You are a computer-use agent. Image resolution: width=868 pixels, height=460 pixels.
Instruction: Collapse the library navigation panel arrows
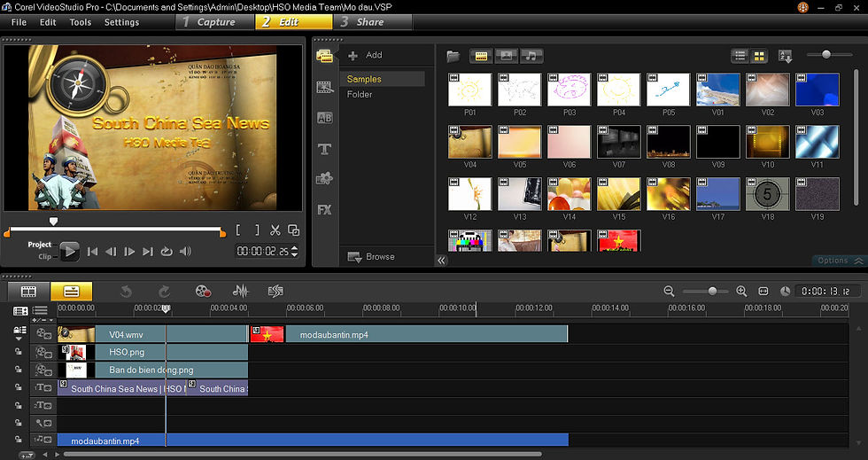point(441,261)
